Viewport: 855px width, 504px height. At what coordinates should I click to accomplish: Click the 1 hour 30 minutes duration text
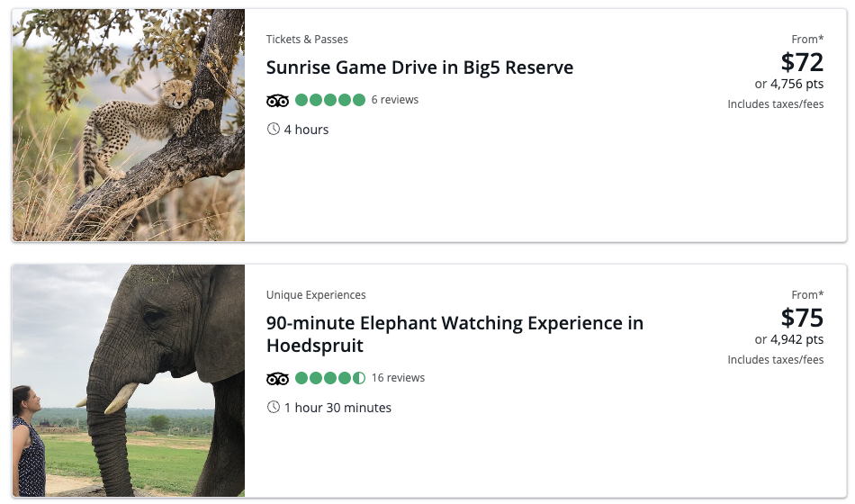click(338, 408)
